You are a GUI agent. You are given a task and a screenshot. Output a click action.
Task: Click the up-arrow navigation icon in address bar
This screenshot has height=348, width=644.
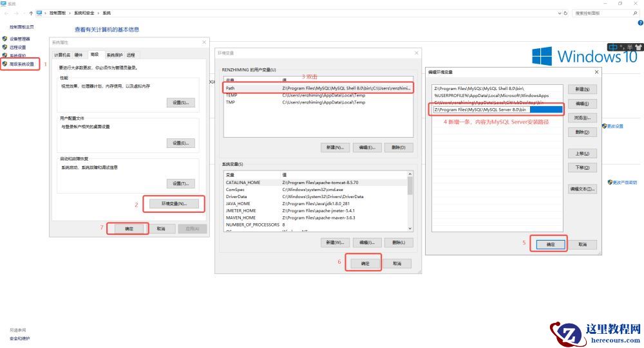(x=31, y=13)
